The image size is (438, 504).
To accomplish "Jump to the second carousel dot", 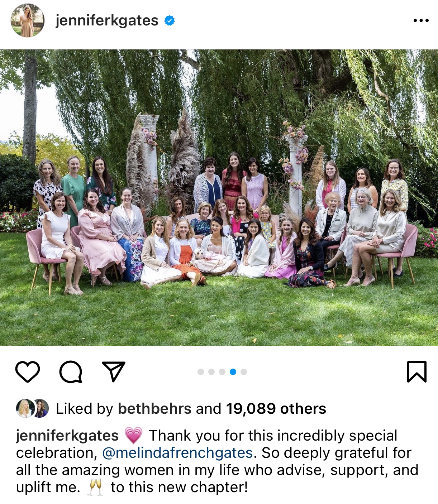I will pos(211,372).
